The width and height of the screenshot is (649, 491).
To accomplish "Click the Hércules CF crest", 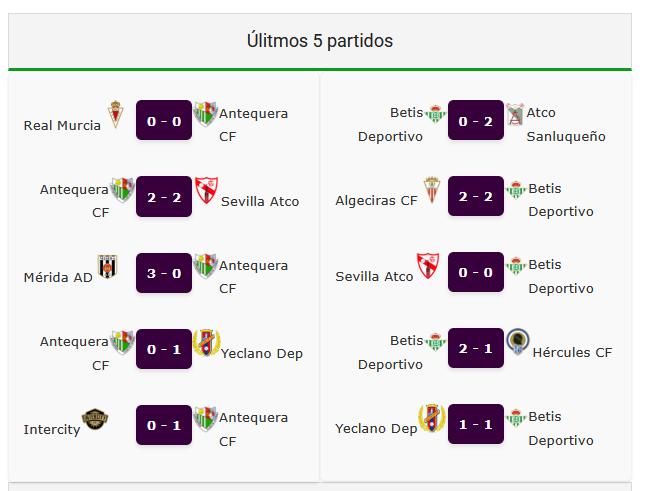I will (517, 342).
